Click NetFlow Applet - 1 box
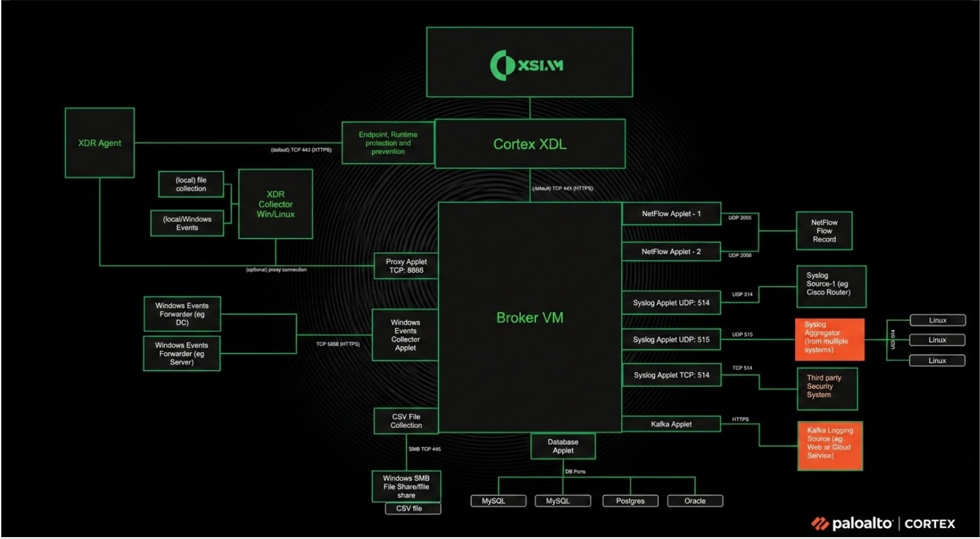The image size is (980, 539). tap(671, 213)
